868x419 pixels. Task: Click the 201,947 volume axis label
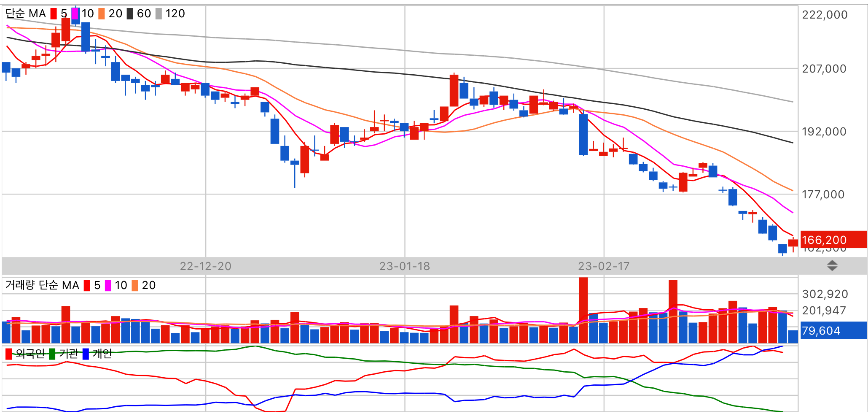tap(824, 311)
